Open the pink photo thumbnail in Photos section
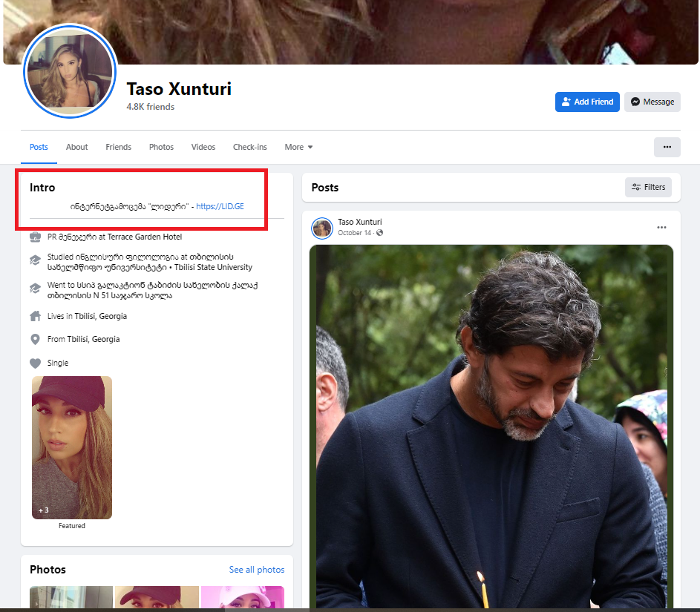Viewport: 700px width, 612px height. [x=243, y=597]
